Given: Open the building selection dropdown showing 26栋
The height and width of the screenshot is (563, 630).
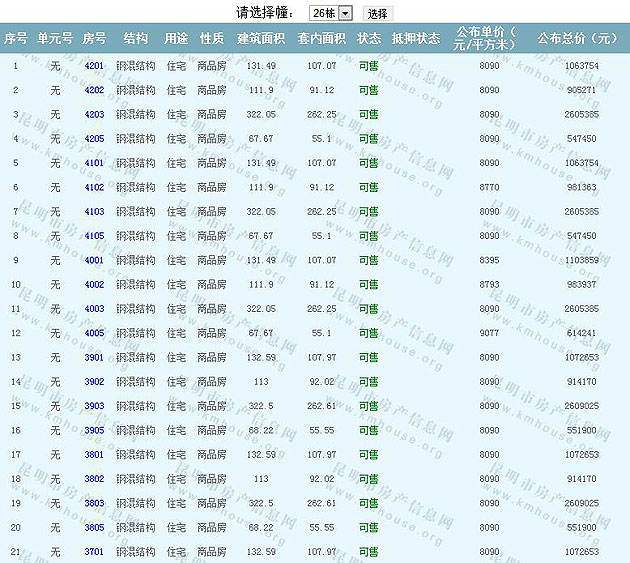Looking at the screenshot, I should (331, 13).
